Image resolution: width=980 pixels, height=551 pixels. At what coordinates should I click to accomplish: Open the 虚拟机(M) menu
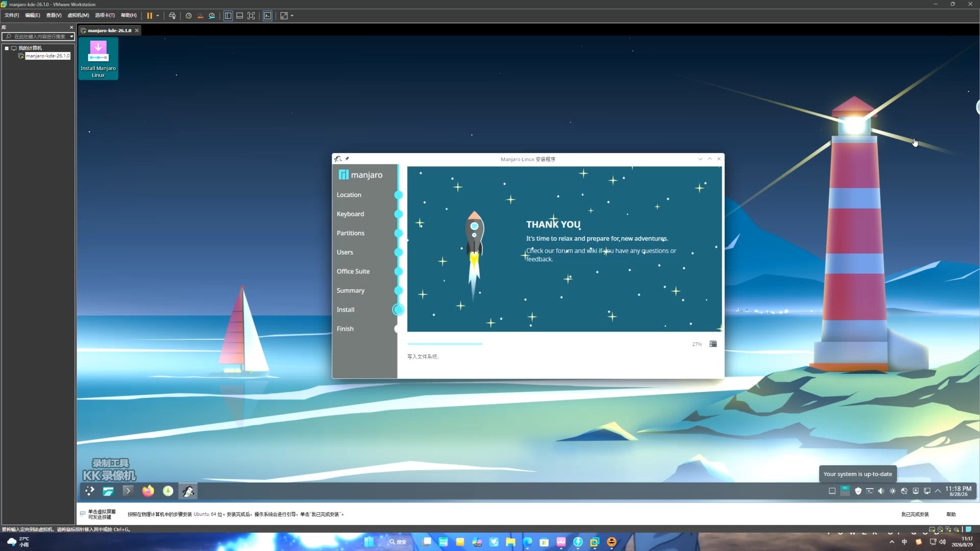[x=78, y=15]
